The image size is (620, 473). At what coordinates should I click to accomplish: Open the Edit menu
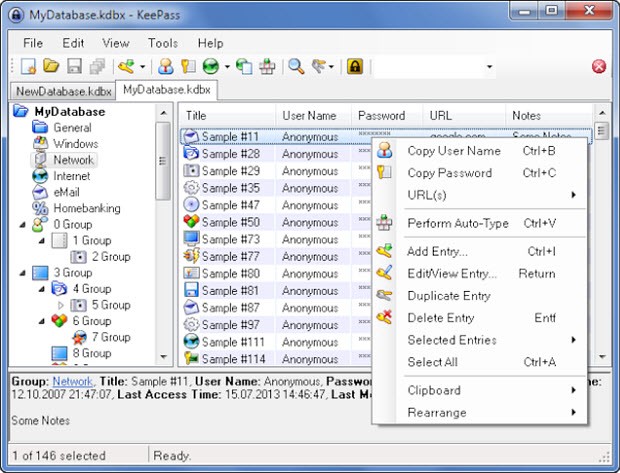[x=73, y=43]
